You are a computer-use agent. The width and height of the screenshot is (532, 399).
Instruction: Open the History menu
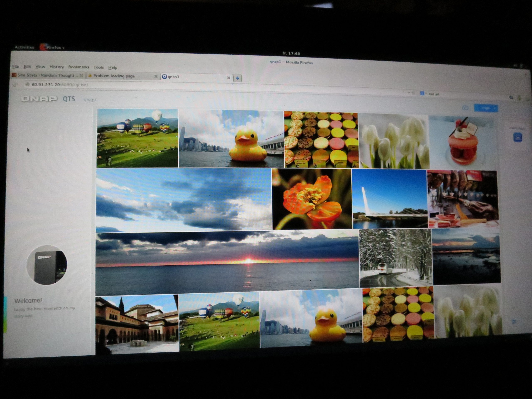click(x=57, y=67)
